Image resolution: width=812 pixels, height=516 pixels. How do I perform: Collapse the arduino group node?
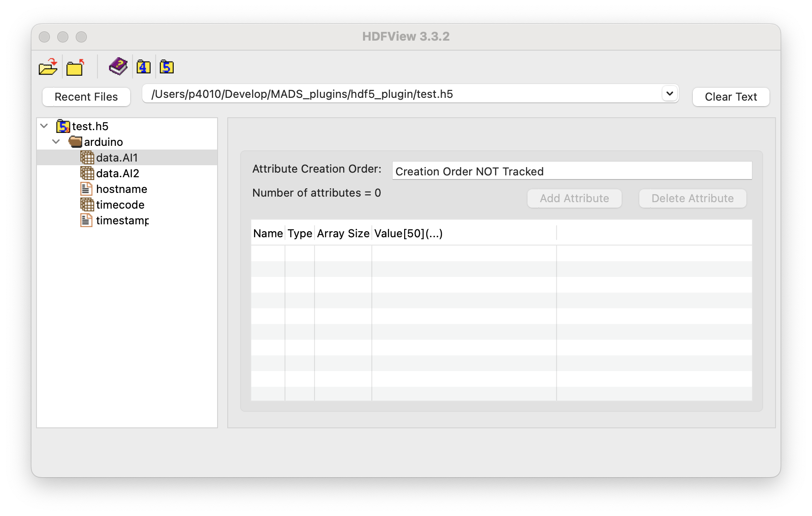tap(56, 142)
